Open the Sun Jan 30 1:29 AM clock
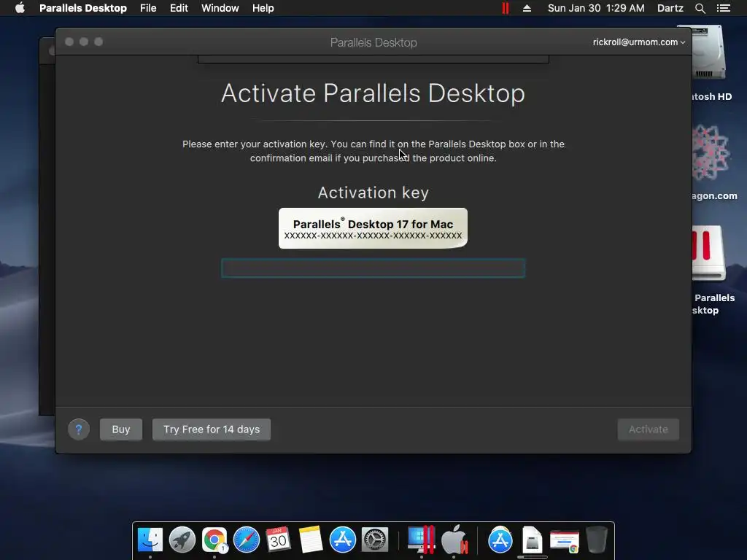747x560 pixels. tap(596, 8)
